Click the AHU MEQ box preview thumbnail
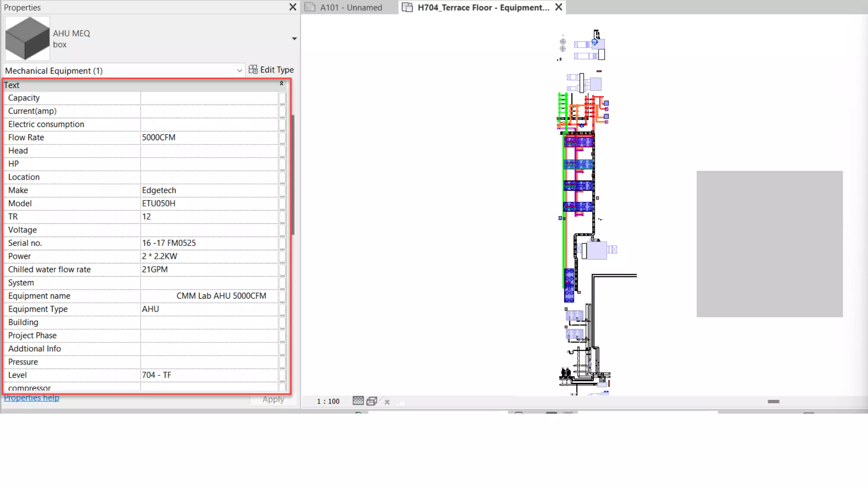 (x=27, y=38)
